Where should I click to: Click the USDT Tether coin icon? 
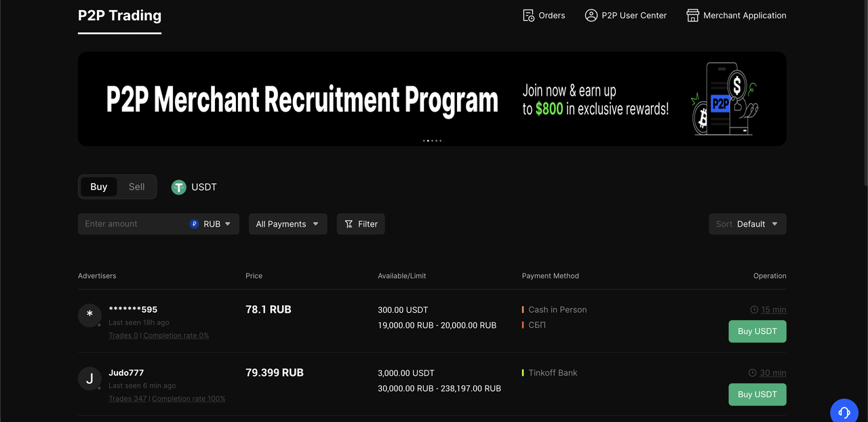click(x=178, y=187)
